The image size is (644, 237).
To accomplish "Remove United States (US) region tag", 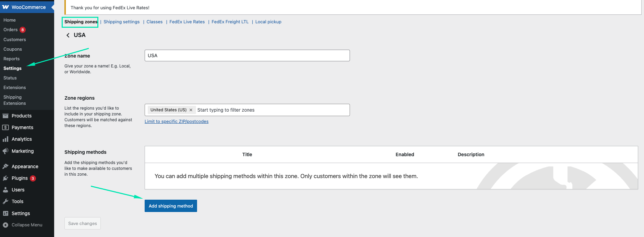I will [191, 110].
